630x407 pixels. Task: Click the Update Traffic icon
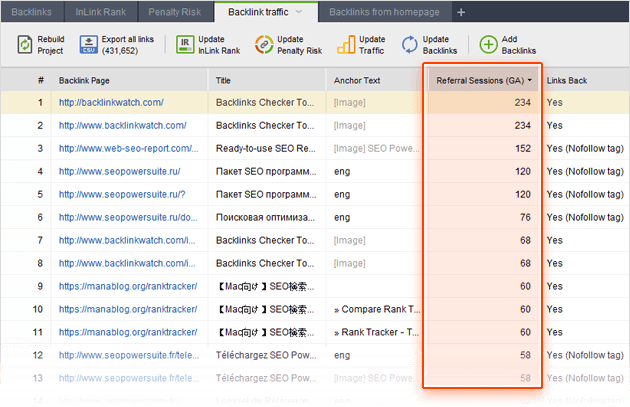point(345,45)
